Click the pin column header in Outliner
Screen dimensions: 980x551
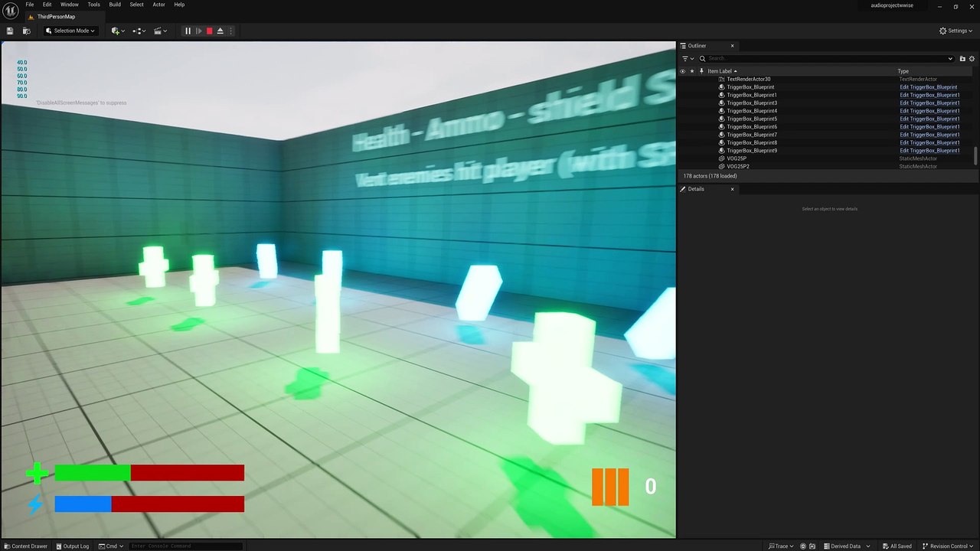(x=701, y=71)
